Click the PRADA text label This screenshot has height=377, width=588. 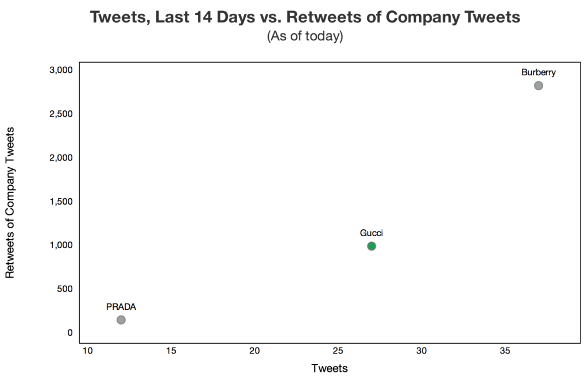pyautogui.click(x=121, y=307)
